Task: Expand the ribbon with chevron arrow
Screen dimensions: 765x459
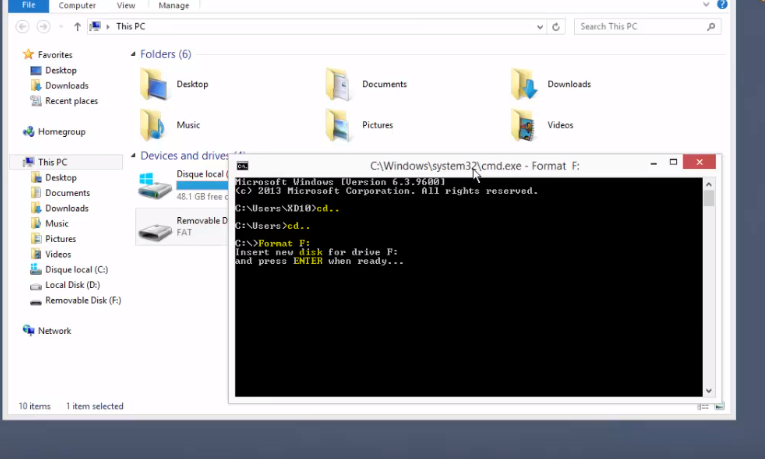Action: [x=706, y=4]
